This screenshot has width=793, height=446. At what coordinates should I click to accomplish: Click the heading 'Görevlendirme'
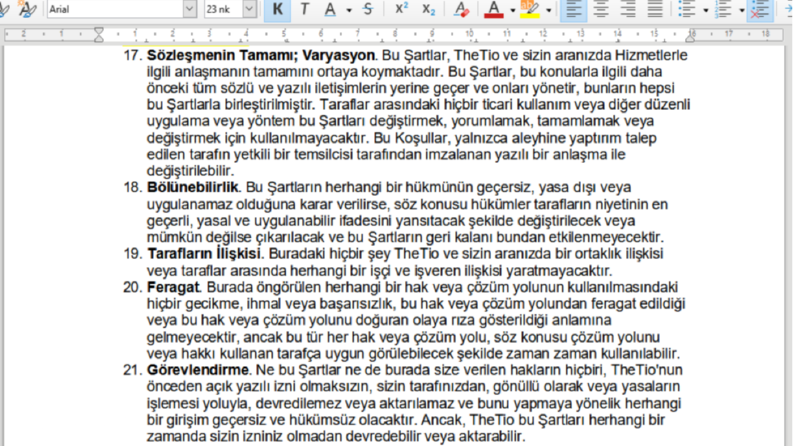coord(198,370)
